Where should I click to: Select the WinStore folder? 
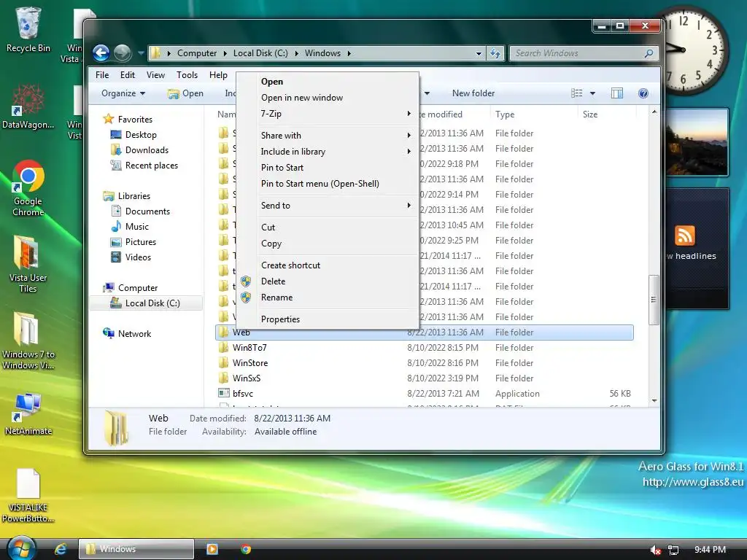point(425,363)
